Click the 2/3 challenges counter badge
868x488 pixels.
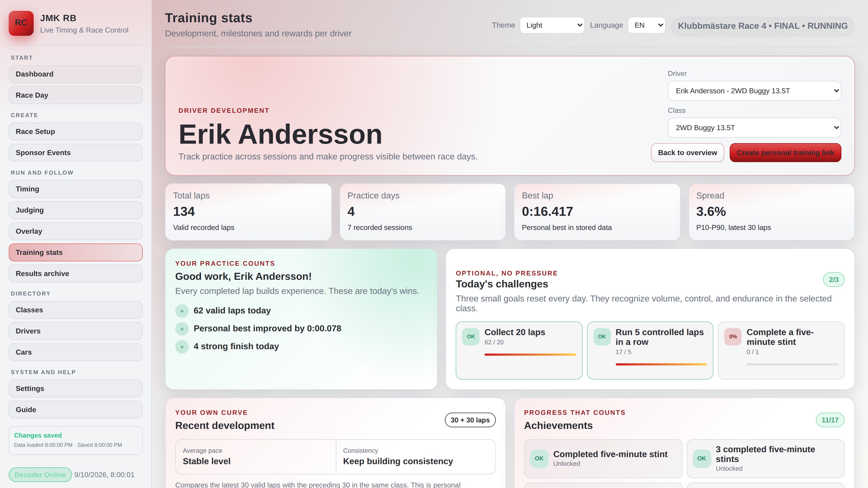tap(834, 280)
